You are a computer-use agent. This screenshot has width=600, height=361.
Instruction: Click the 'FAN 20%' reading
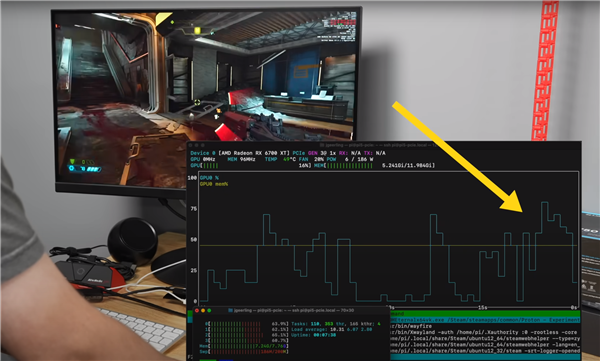click(x=311, y=159)
